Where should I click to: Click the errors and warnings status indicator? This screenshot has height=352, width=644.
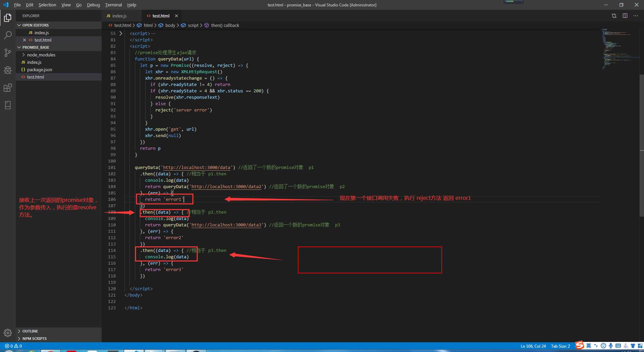(13, 346)
